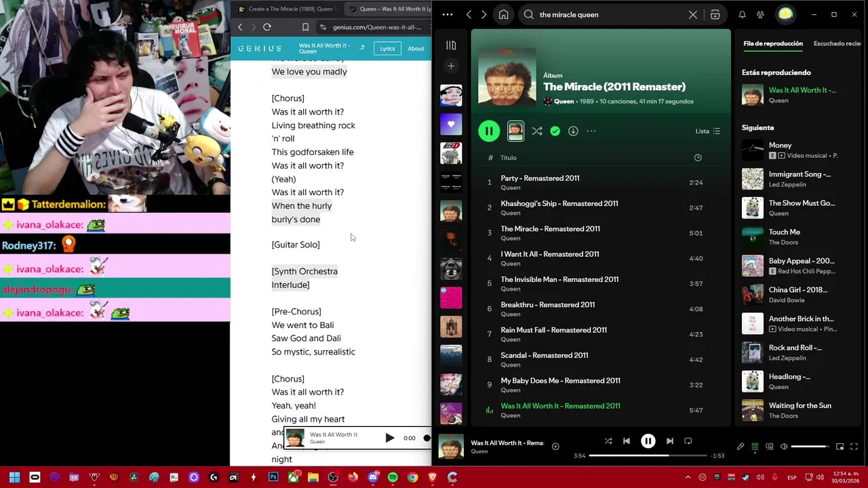Click the GENIUS logo
Screen dimensions: 868x488
point(260,49)
